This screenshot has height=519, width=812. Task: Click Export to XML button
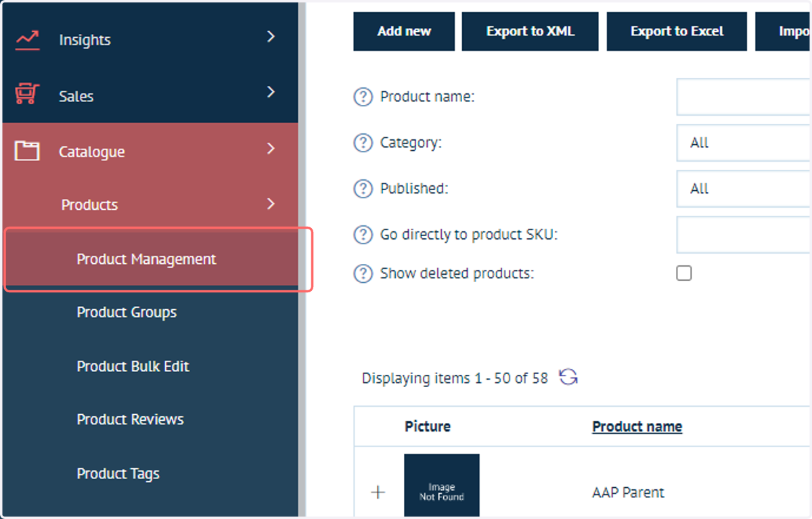(530, 31)
